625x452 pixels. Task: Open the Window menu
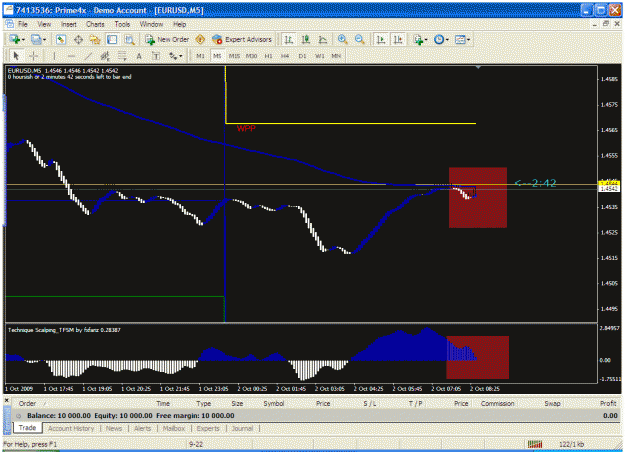click(151, 24)
